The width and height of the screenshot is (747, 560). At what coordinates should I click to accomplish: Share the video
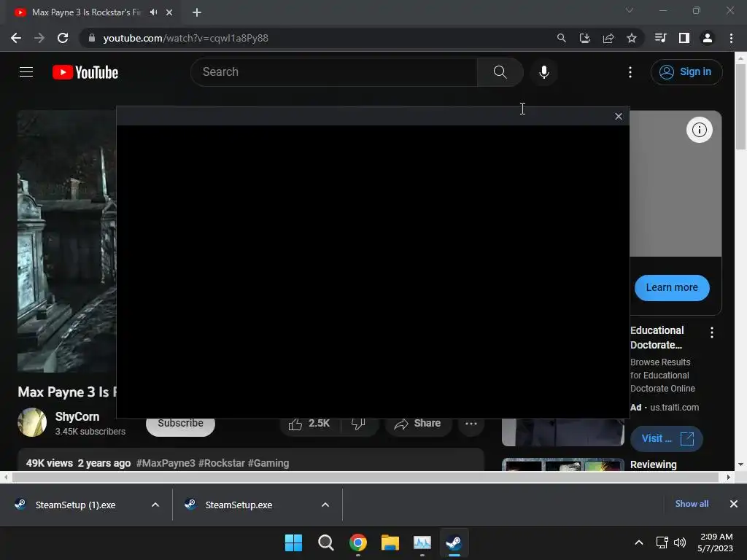pos(417,424)
